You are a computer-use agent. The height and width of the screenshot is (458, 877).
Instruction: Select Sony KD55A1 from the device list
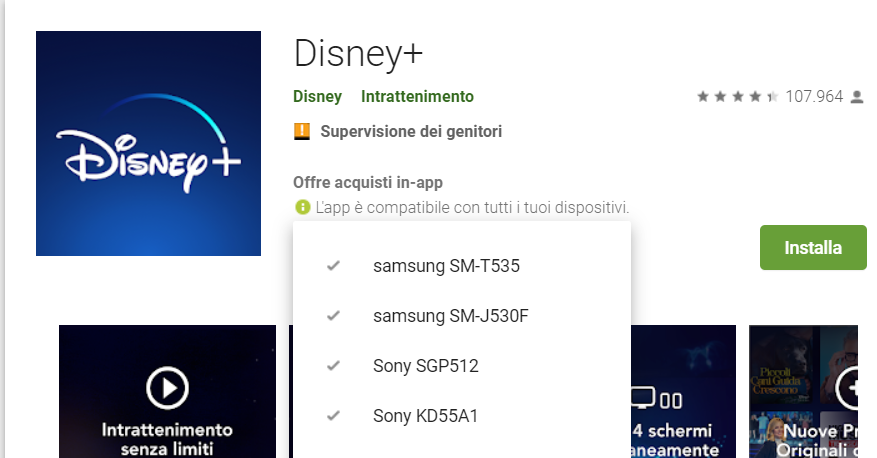[x=425, y=416]
